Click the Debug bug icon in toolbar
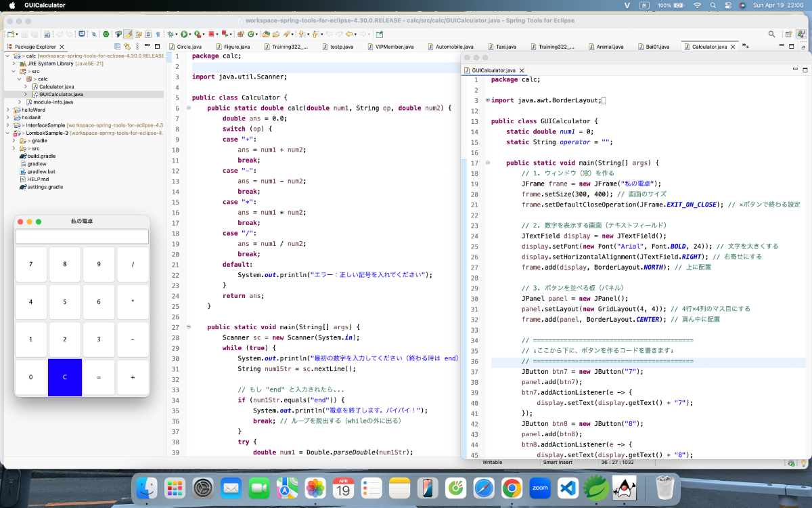Image resolution: width=812 pixels, height=508 pixels. [x=170, y=34]
